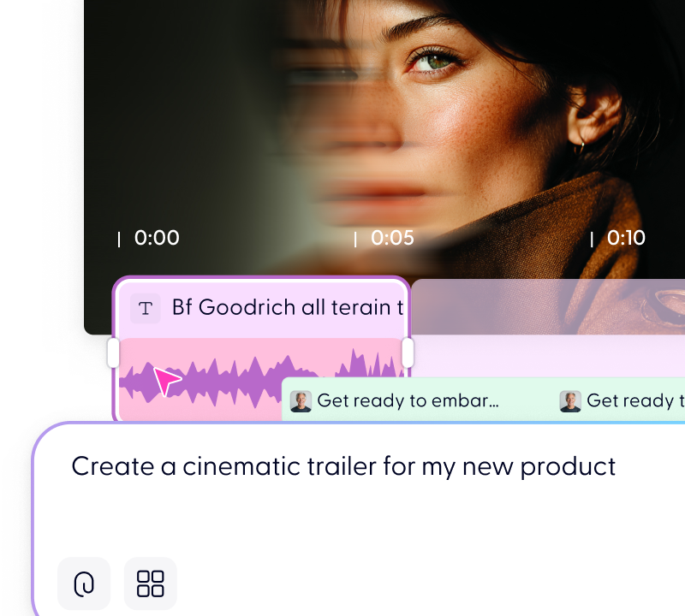The height and width of the screenshot is (616, 685).
Task: Open the four-square grid templates icon
Action: tap(151, 583)
